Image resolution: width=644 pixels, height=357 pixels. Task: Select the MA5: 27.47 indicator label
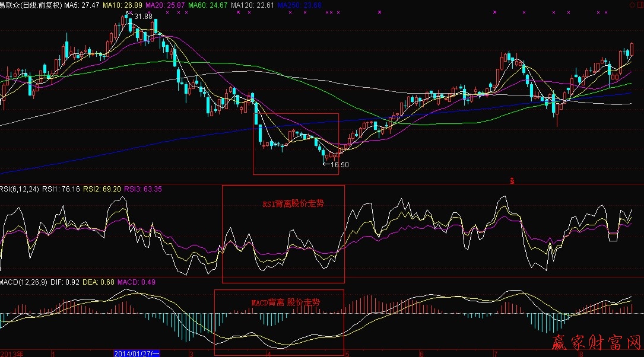pos(81,5)
